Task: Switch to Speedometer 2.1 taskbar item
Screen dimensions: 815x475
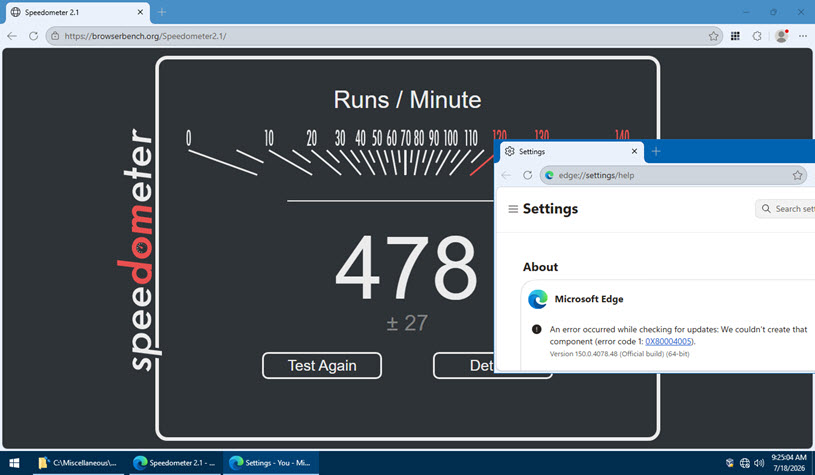Action: 174,463
